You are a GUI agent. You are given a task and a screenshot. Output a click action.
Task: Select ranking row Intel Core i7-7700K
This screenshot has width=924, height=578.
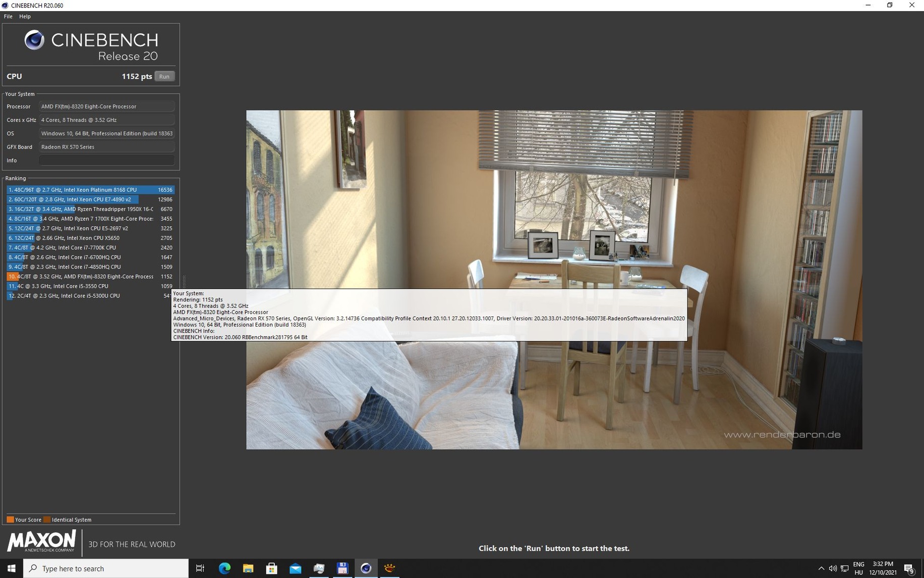91,247
